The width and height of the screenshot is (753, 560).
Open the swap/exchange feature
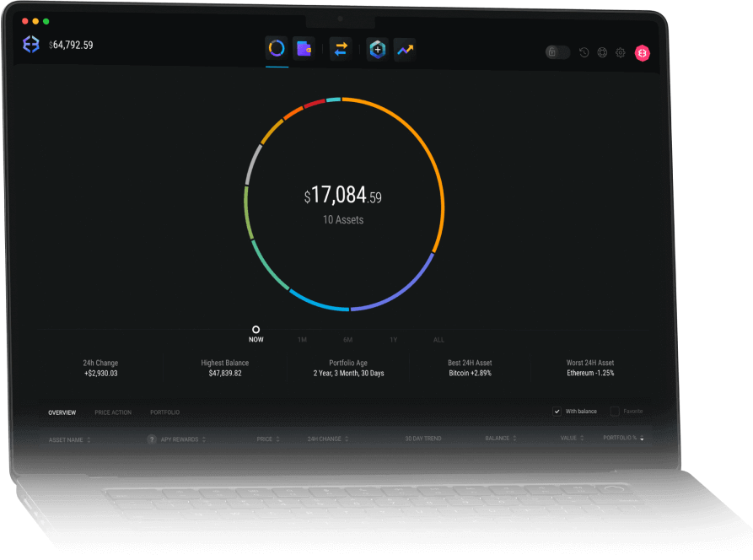pos(341,50)
